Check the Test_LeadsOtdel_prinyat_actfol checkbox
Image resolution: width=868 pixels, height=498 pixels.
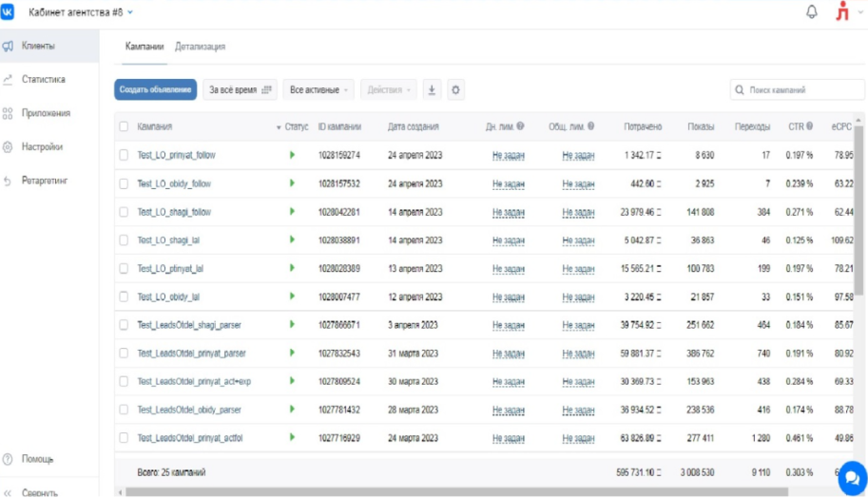[124, 438]
